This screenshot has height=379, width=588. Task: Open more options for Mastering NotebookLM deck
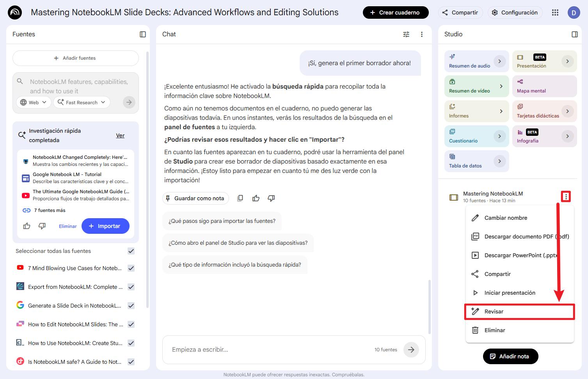(x=566, y=196)
